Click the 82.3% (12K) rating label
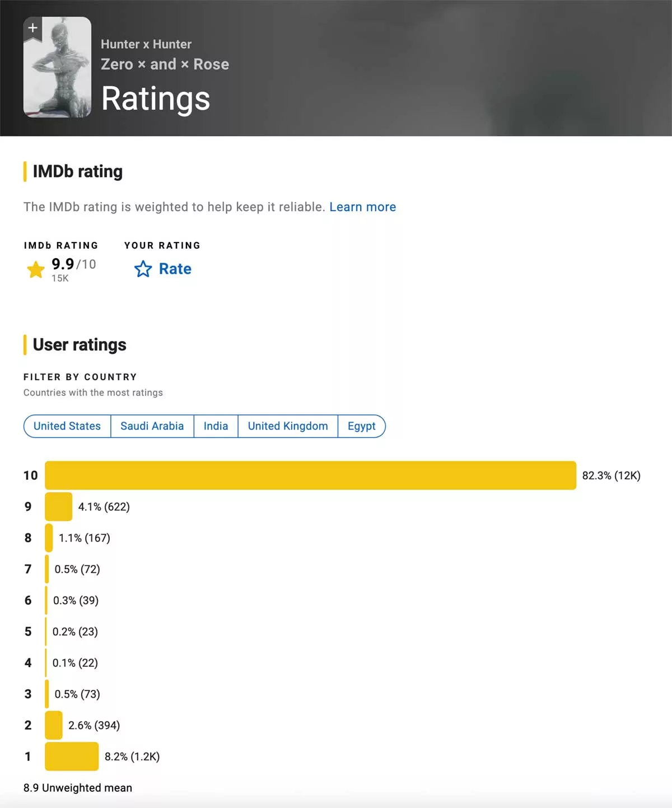The image size is (672, 808). click(x=611, y=475)
